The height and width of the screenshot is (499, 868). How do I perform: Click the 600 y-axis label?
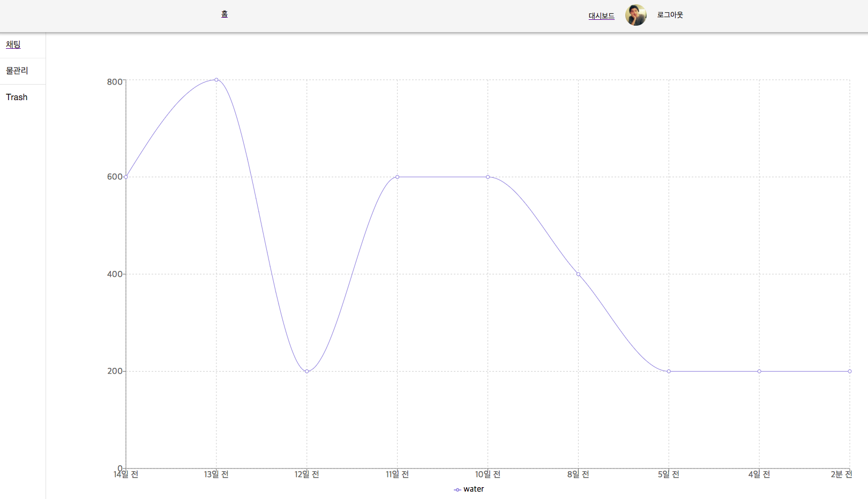coord(115,177)
